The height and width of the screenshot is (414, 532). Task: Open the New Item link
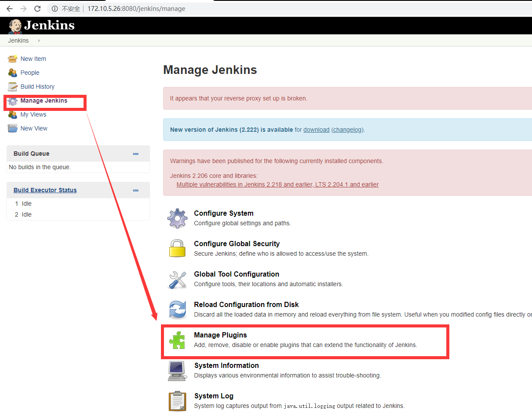(33, 59)
